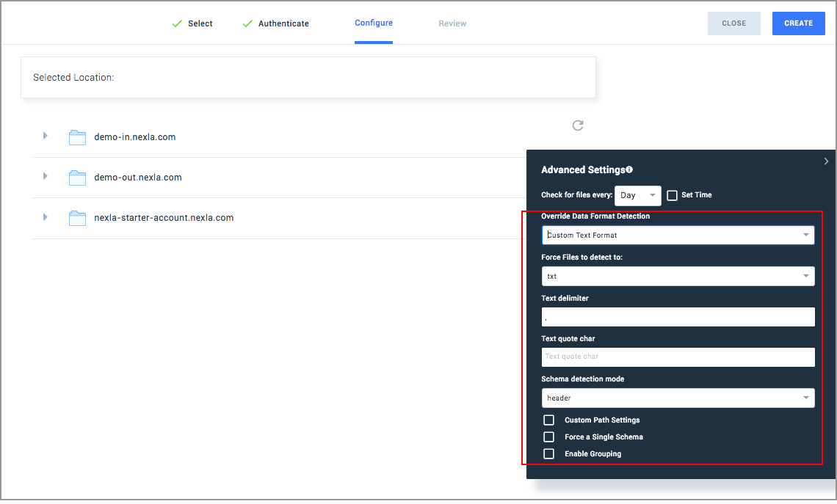This screenshot has width=837, height=504.
Task: Click the nexla-starter-account.nexla.com folder icon
Action: pyautogui.click(x=77, y=218)
